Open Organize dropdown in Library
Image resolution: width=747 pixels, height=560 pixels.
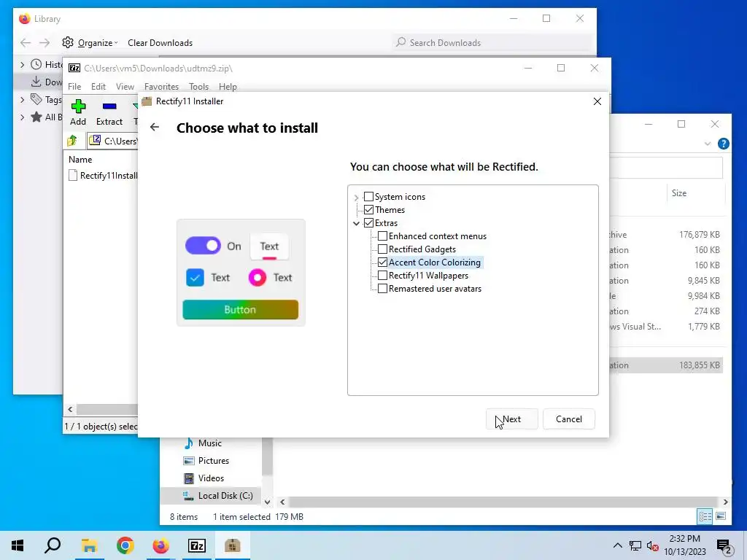pos(90,43)
